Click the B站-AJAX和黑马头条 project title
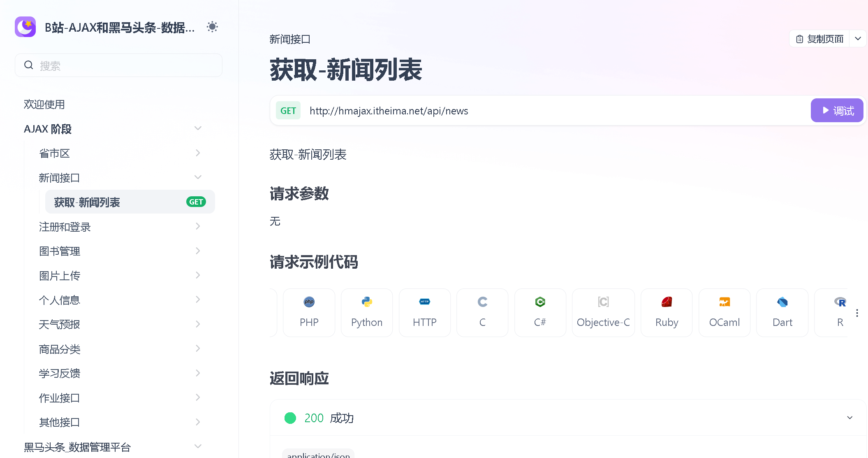 pyautogui.click(x=120, y=28)
